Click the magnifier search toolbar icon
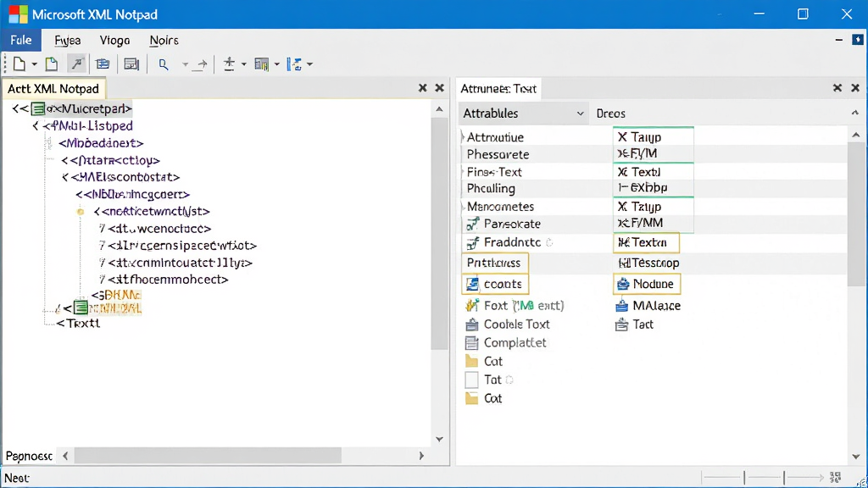 164,64
